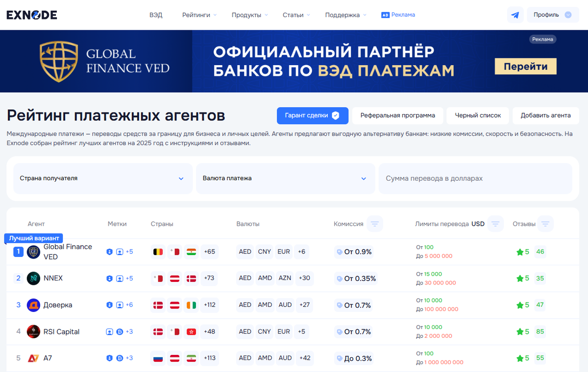Viewport: 588px width, 372px height.
Task: Click the Hong Kong flag in RSI Capital row
Action: [192, 331]
